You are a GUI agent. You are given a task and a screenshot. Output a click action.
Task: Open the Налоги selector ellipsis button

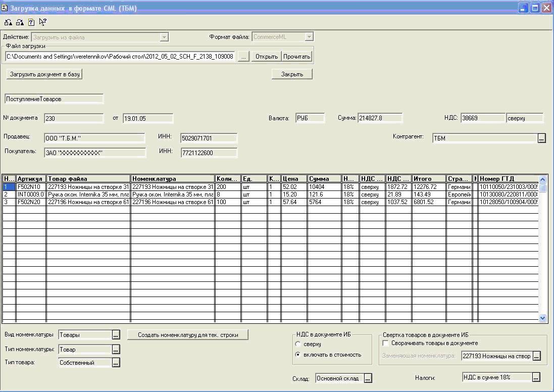tap(536, 377)
